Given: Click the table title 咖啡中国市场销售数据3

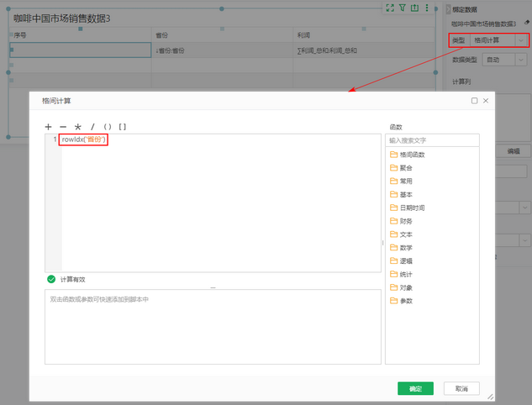Looking at the screenshot, I should pyautogui.click(x=61, y=18).
